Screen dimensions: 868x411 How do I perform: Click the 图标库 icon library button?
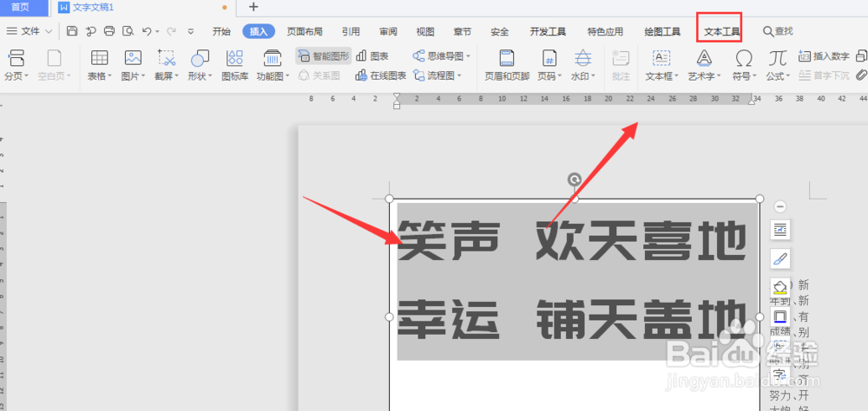pyautogui.click(x=235, y=65)
